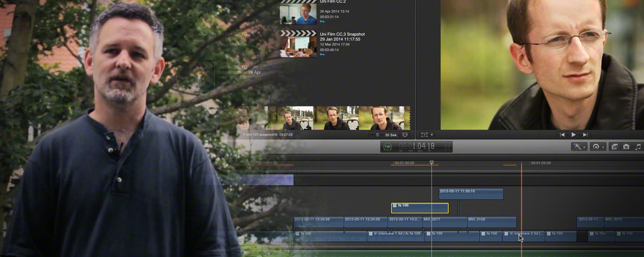644x257 pixels.
Task: Jump to the next edit point in the viewer
Action: coord(585,135)
